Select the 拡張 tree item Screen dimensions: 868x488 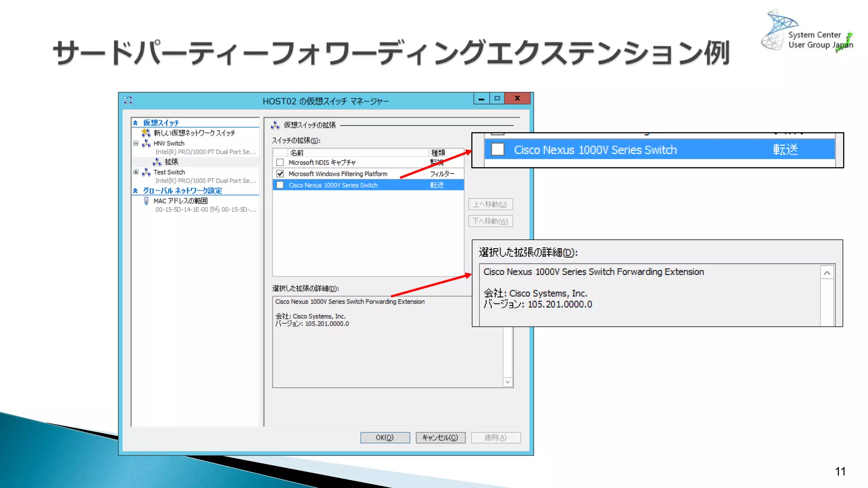coord(171,162)
